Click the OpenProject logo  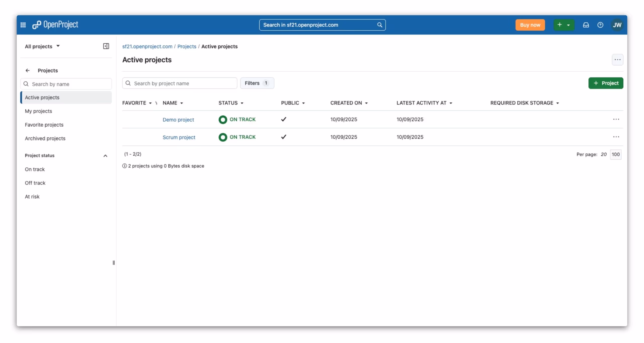[55, 25]
